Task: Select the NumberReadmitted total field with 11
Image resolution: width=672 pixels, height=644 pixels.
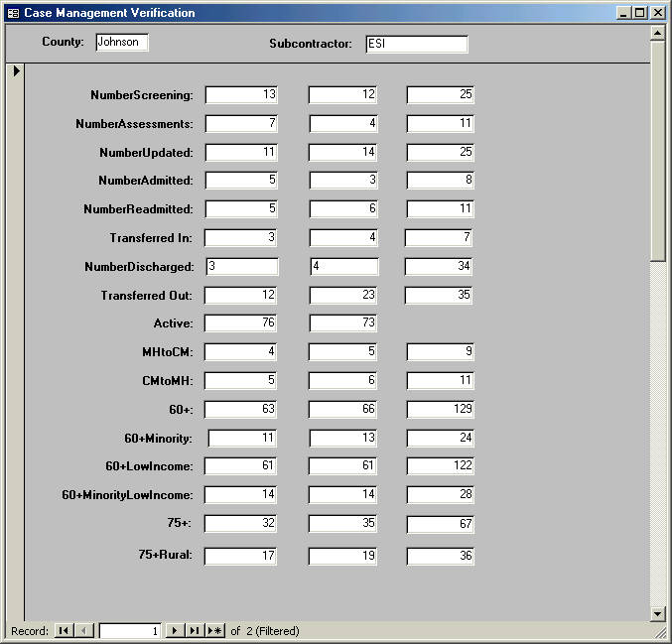Action: point(441,208)
